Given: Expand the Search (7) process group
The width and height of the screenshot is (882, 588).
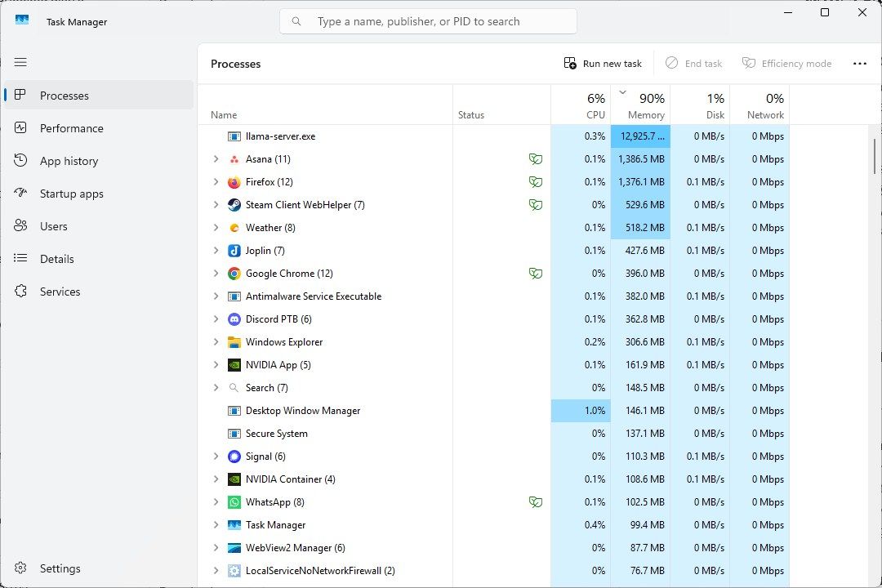Looking at the screenshot, I should 216,388.
